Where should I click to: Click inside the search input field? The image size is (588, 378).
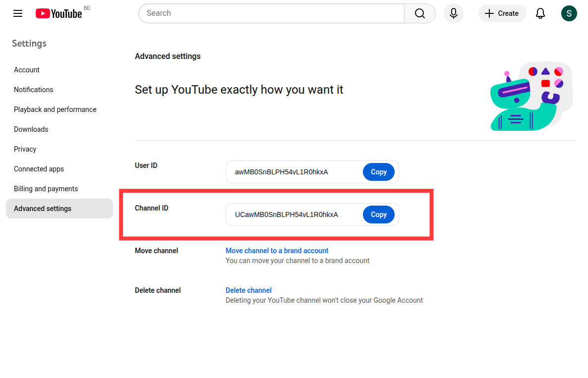point(271,13)
